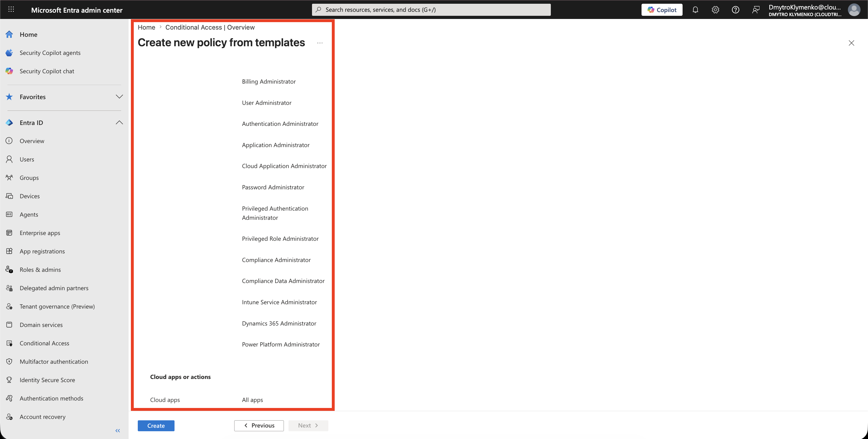Click the Entra ID diamond icon
The height and width of the screenshot is (439, 868).
[x=9, y=123]
